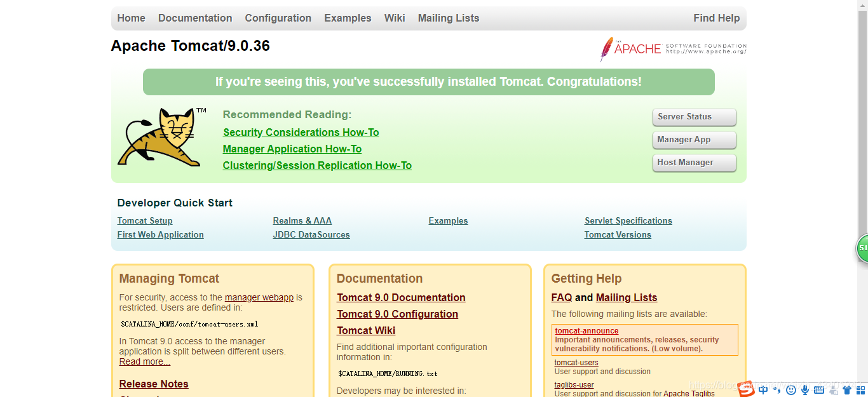The width and height of the screenshot is (868, 397).
Task: Open Mailing Lists in the top navigation
Action: coord(449,18)
